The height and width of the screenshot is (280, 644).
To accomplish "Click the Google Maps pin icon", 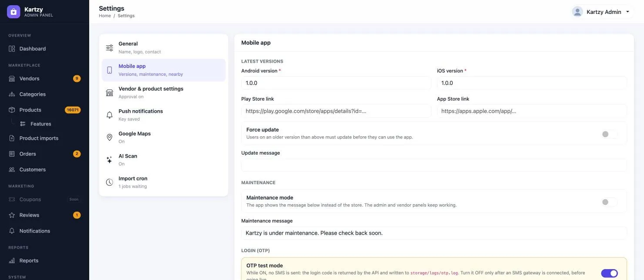I will (110, 137).
